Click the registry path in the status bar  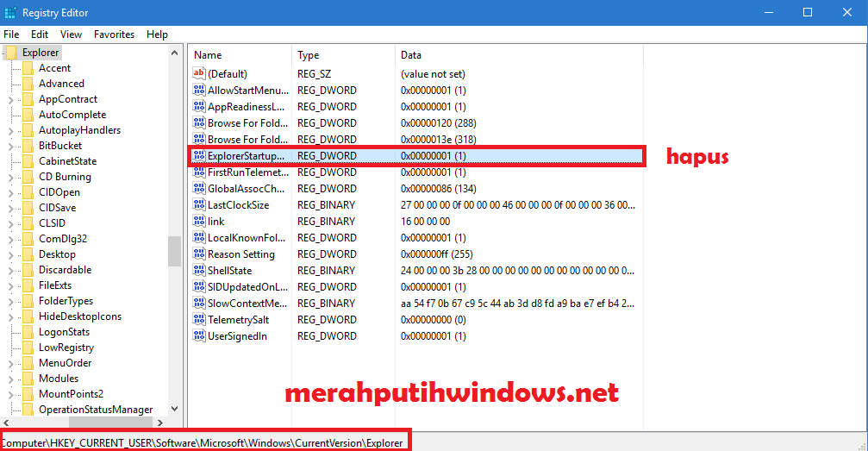(202, 443)
